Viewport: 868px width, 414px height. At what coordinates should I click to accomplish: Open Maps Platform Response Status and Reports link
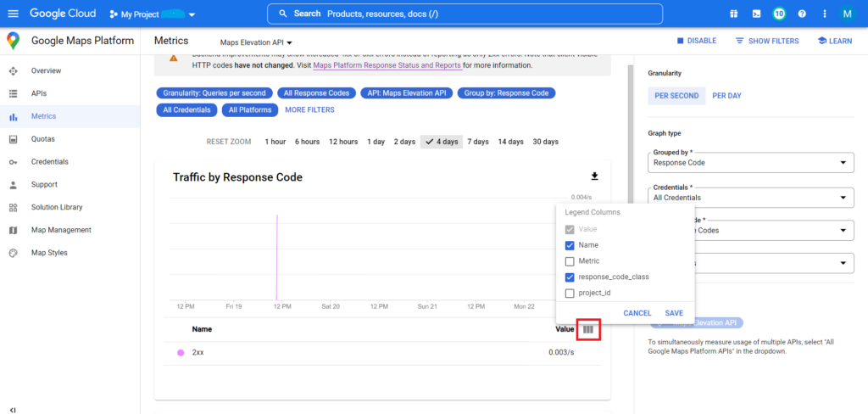pyautogui.click(x=387, y=65)
